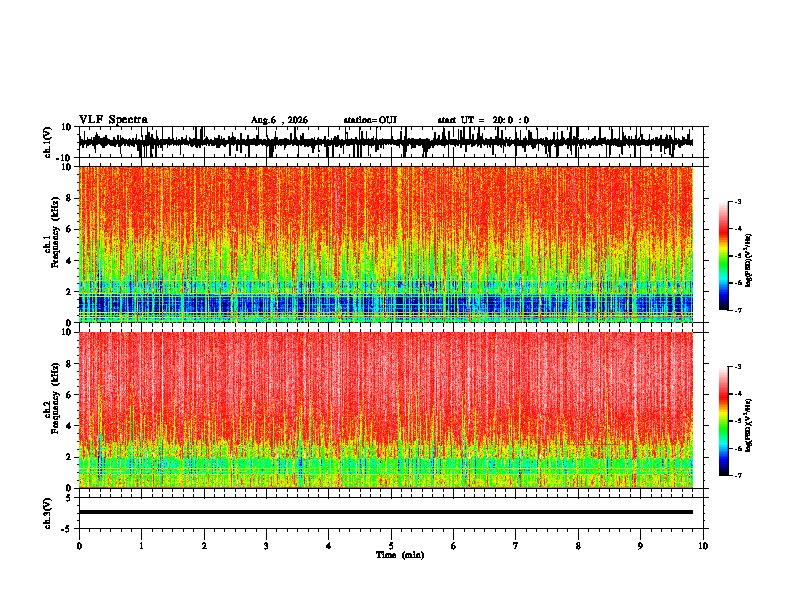This screenshot has height=612, width=792.
Task: Click the "VLF Spectra" title text
Action: click(x=113, y=120)
